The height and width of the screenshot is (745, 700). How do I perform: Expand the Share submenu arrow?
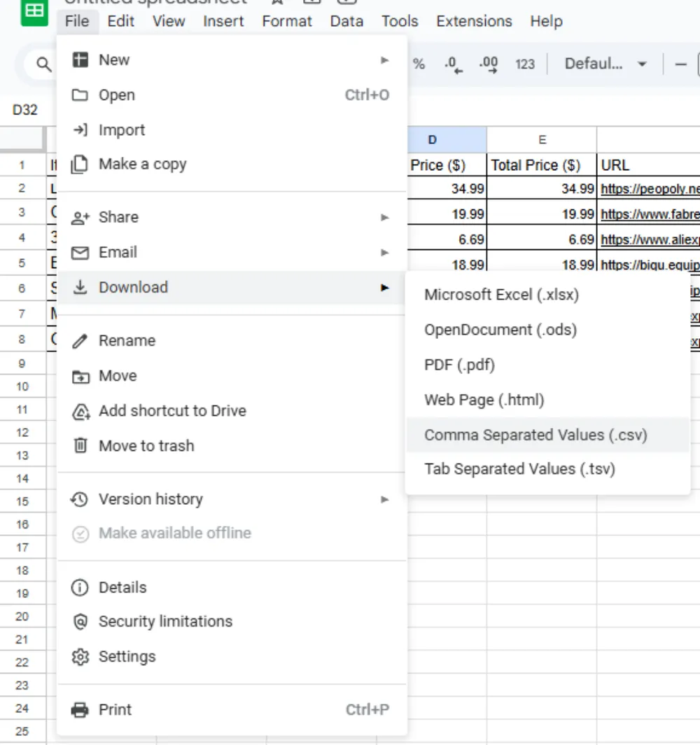[x=384, y=217]
